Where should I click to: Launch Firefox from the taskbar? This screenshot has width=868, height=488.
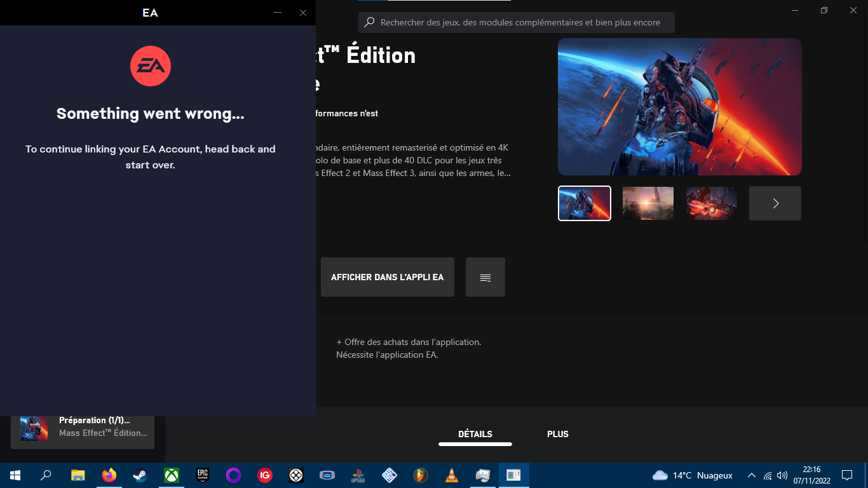click(x=109, y=475)
